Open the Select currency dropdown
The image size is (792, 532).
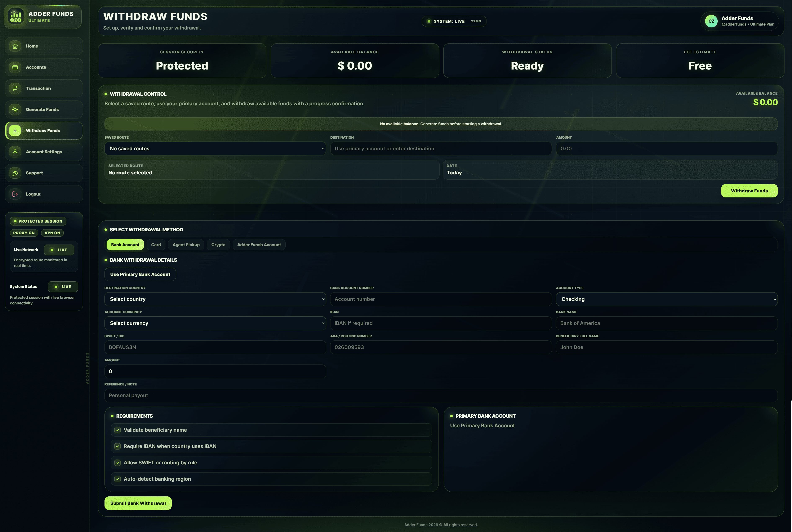coord(215,323)
